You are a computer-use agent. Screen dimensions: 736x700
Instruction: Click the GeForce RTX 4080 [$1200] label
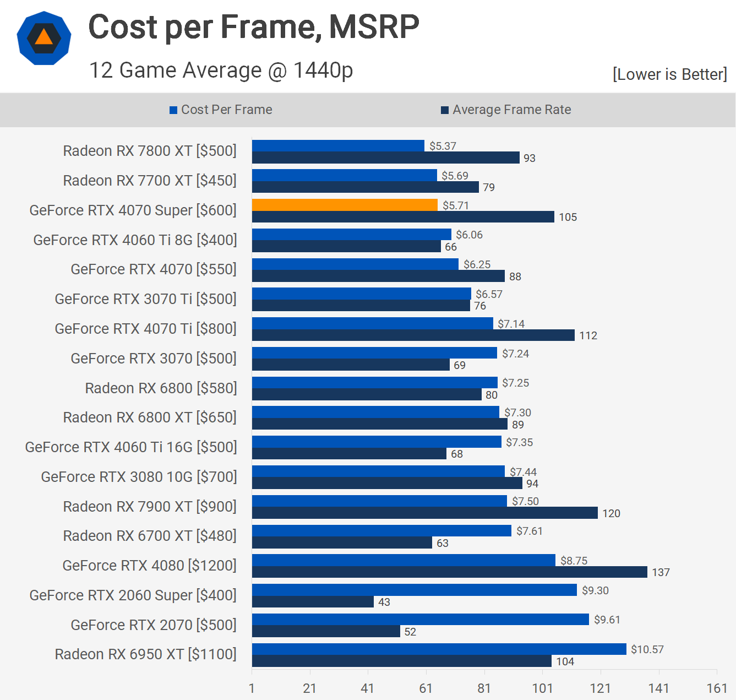click(x=149, y=566)
